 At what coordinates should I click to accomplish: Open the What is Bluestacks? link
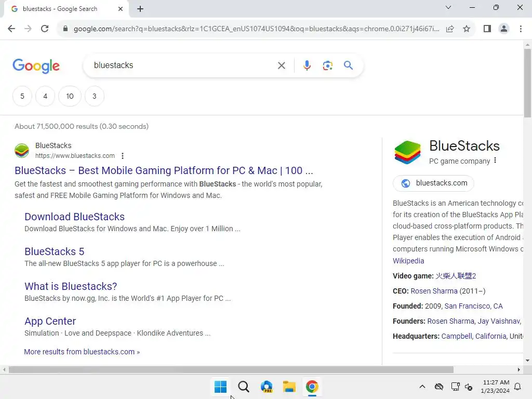click(71, 286)
